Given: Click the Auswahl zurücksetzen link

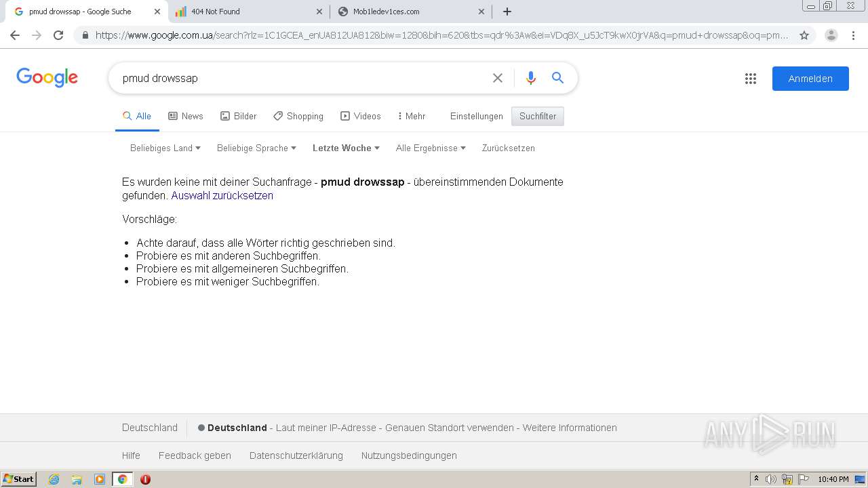Looking at the screenshot, I should pos(222,195).
